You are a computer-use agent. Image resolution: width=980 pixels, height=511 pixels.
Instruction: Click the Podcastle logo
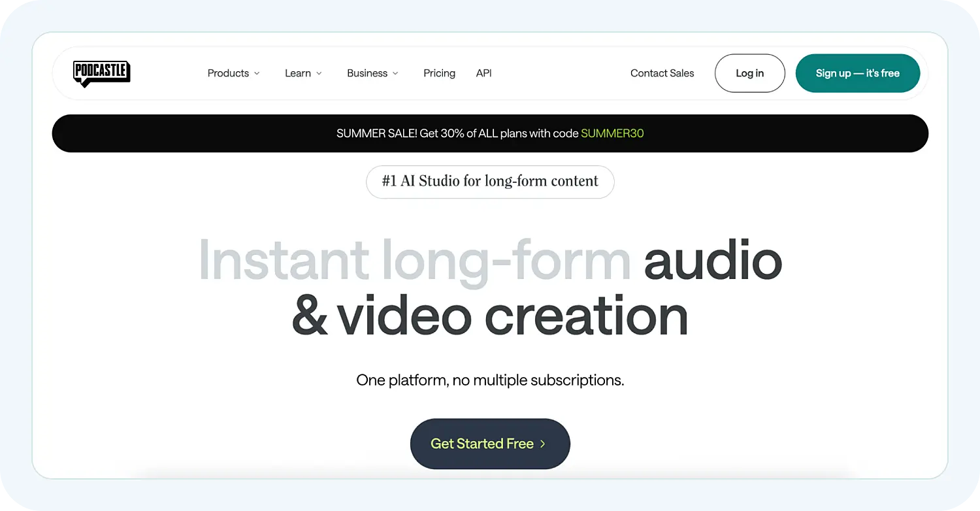(x=101, y=74)
